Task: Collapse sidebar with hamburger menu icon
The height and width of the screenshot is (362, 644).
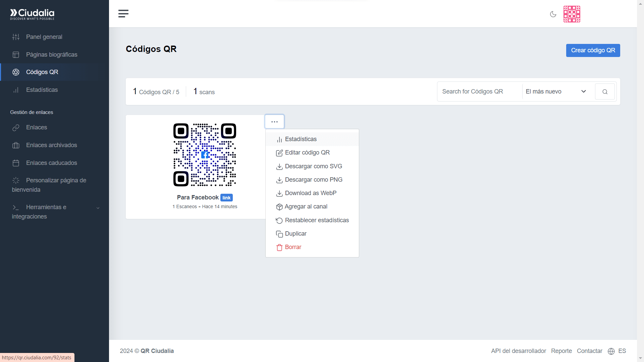Action: 123,14
